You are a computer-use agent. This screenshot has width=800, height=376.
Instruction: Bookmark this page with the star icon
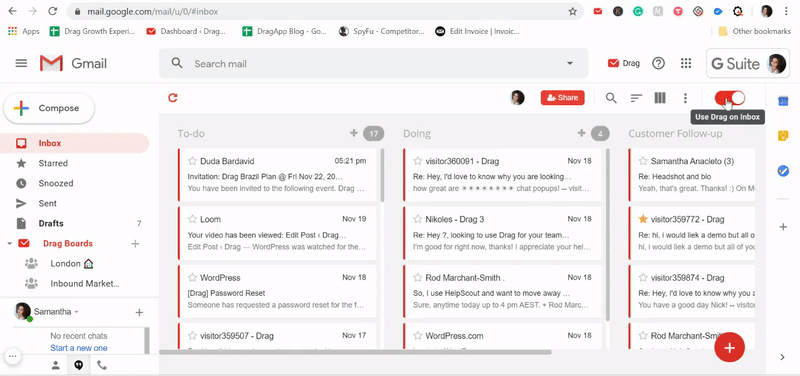click(573, 11)
